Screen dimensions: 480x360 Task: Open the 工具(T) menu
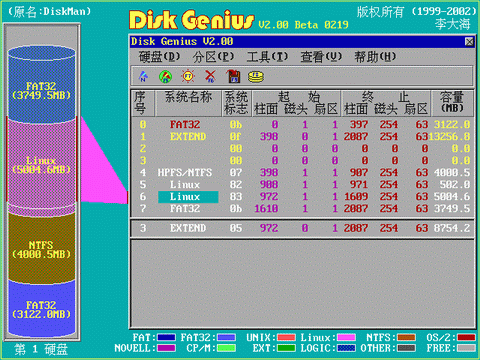point(267,57)
